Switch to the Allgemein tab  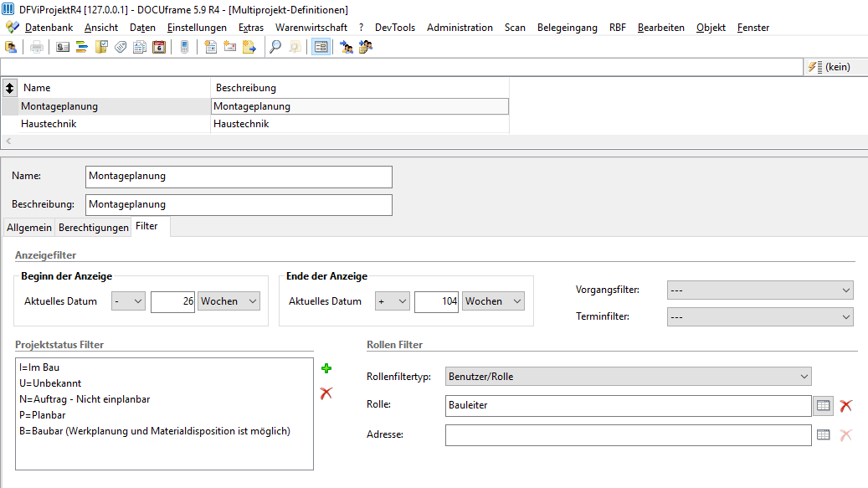coord(29,228)
